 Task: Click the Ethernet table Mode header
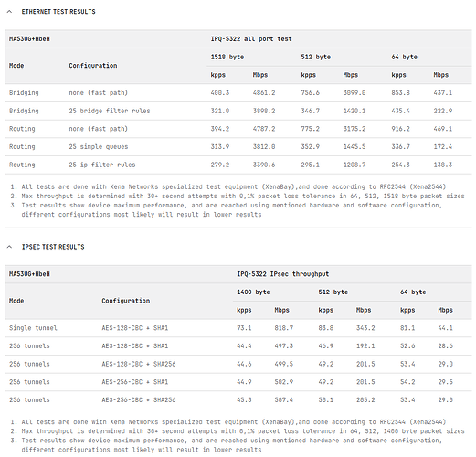click(x=16, y=66)
